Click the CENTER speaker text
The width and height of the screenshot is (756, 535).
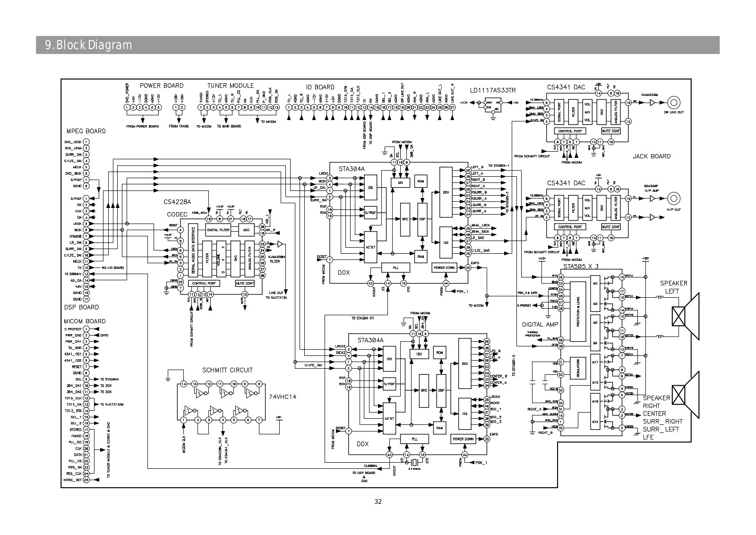(654, 414)
